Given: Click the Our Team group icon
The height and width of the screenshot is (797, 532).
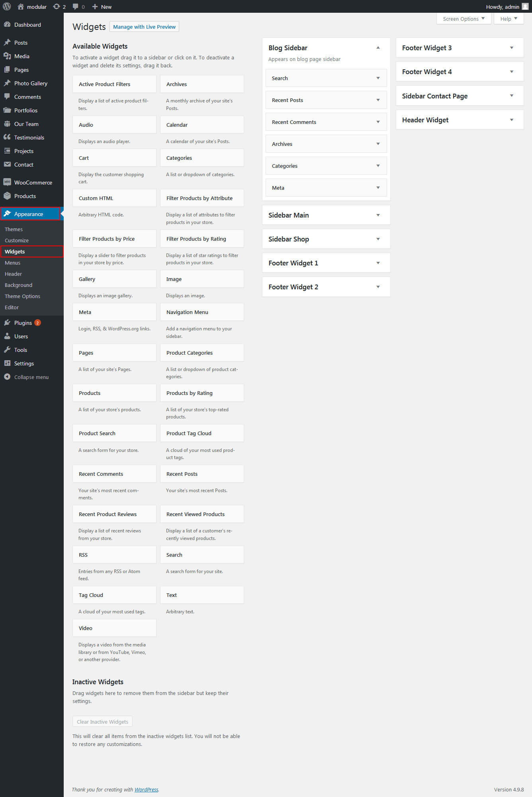Looking at the screenshot, I should (7, 124).
